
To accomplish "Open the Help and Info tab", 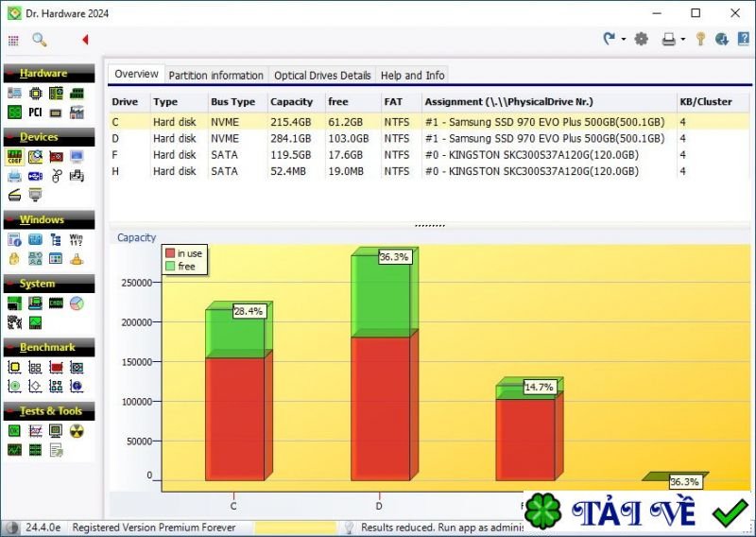I will point(412,76).
